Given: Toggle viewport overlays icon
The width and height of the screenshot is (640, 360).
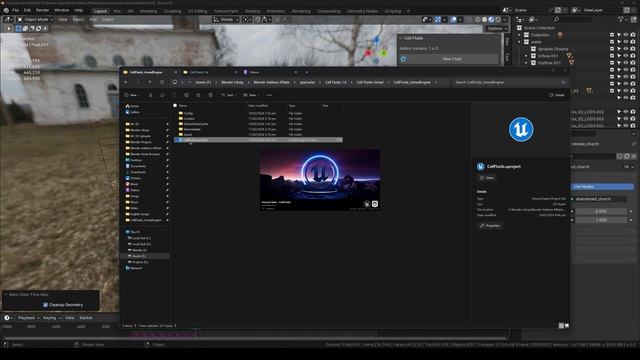Looking at the screenshot, I should (453, 19).
